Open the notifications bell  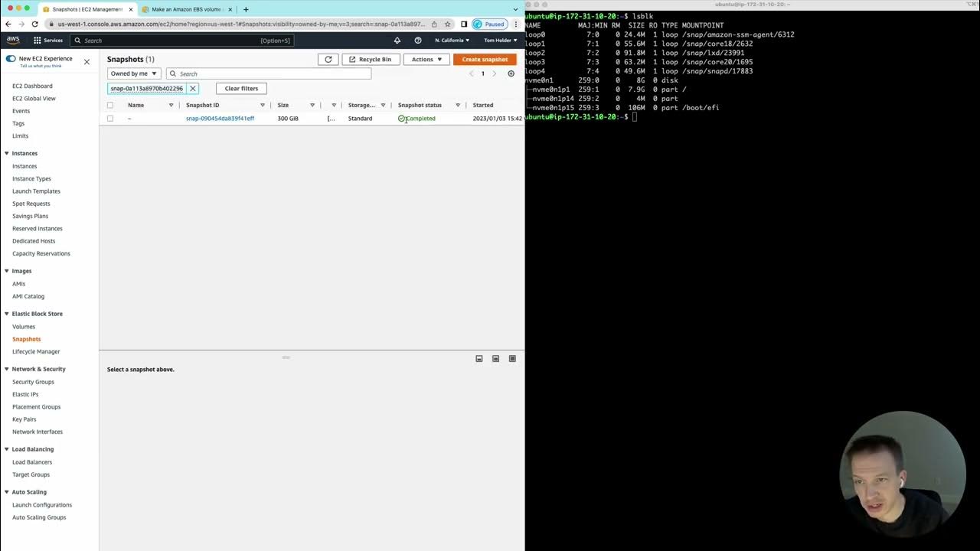point(397,40)
